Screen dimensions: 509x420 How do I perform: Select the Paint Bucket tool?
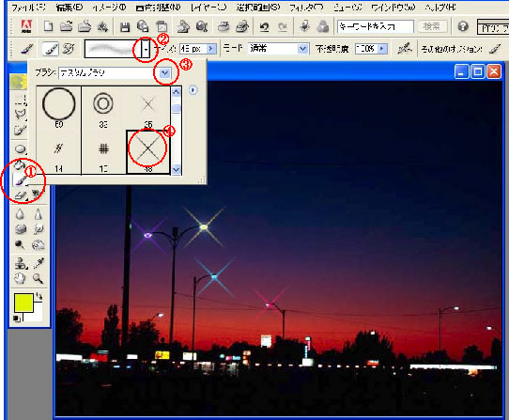click(x=20, y=165)
